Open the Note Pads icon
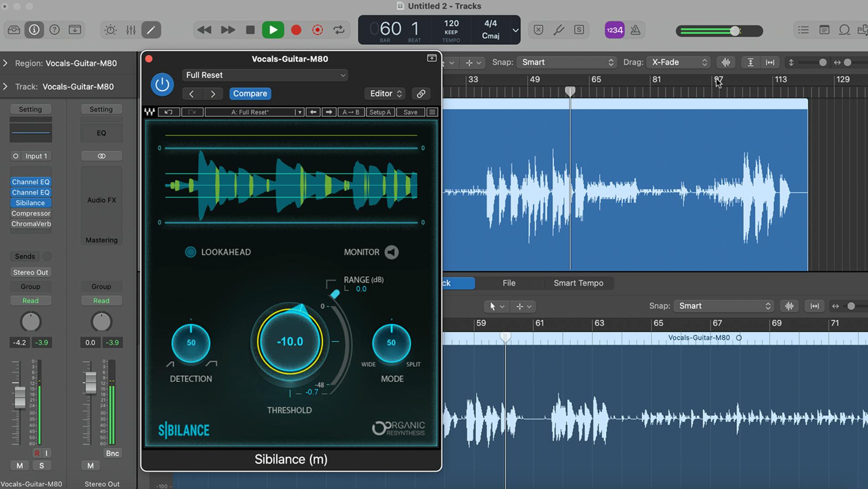Image resolution: width=868 pixels, height=489 pixels. pyautogui.click(x=824, y=30)
